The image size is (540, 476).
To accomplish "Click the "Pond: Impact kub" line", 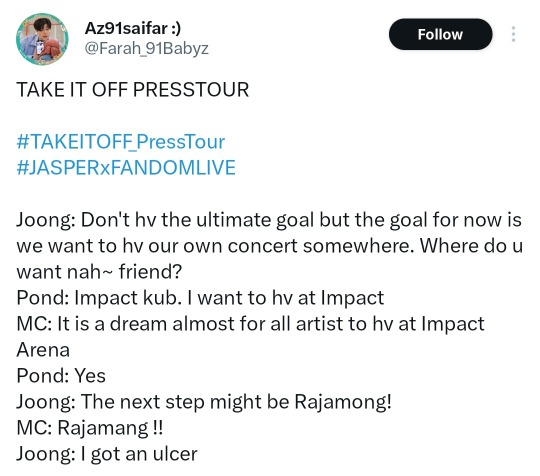I will point(200,298).
